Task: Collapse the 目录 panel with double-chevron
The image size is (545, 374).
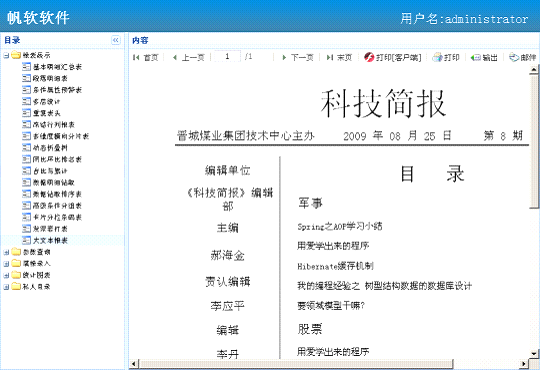Action: point(116,40)
